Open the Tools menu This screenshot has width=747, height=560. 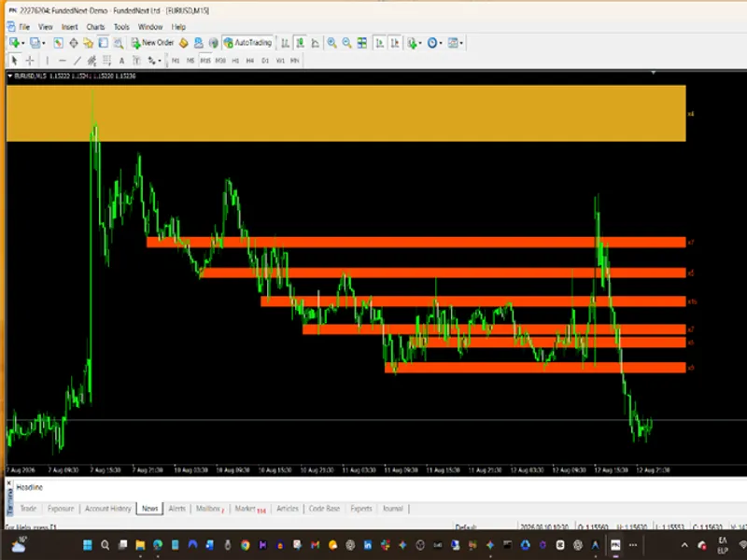point(121,27)
